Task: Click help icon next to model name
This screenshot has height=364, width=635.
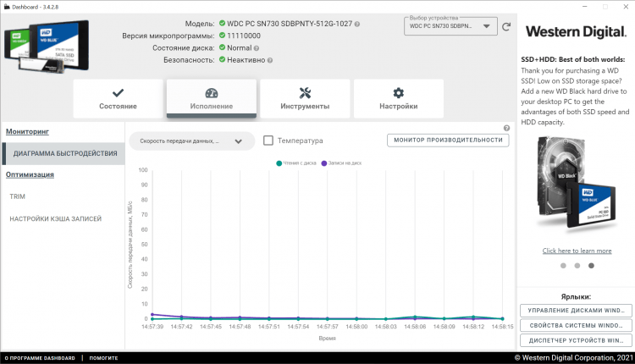Action: coord(357,25)
